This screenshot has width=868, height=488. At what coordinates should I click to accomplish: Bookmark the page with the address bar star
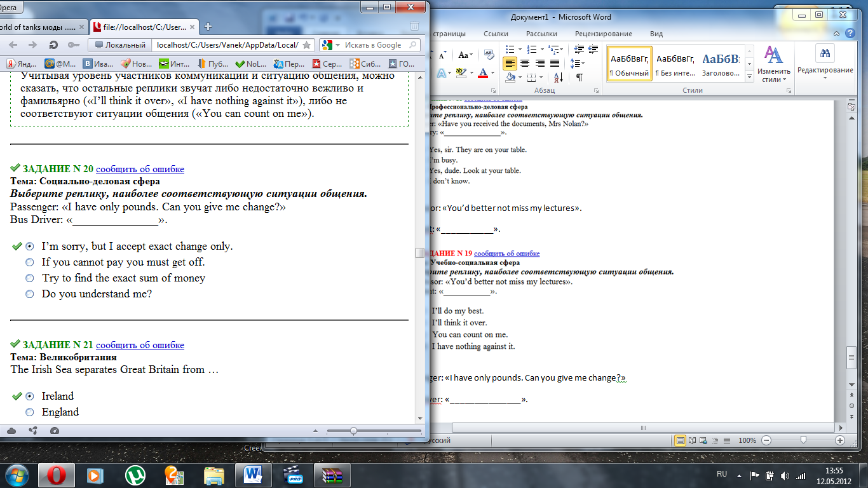coord(307,45)
